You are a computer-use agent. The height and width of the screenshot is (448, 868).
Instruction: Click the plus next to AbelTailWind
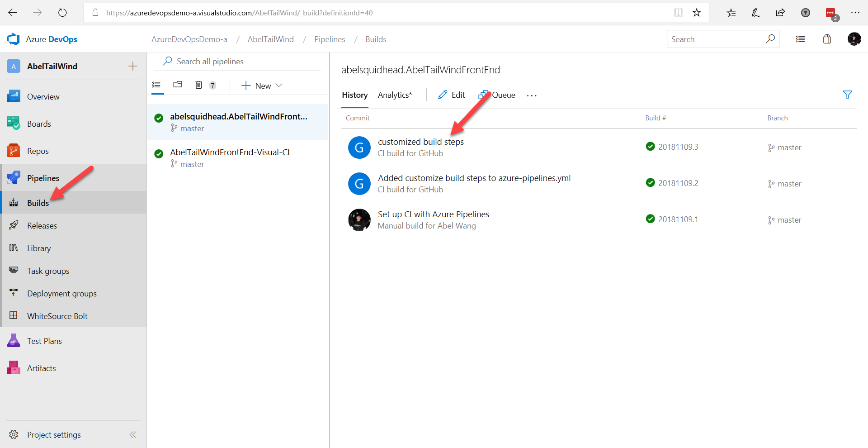(x=133, y=66)
